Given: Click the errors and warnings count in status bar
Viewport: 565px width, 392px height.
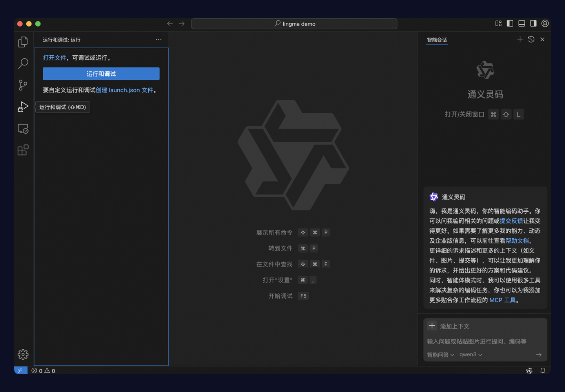Looking at the screenshot, I should click(x=43, y=370).
